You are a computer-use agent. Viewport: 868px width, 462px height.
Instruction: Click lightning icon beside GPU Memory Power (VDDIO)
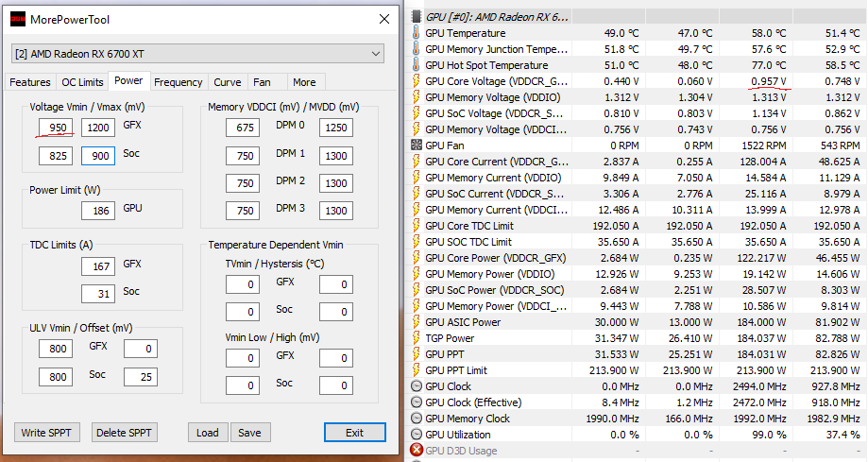click(x=417, y=274)
